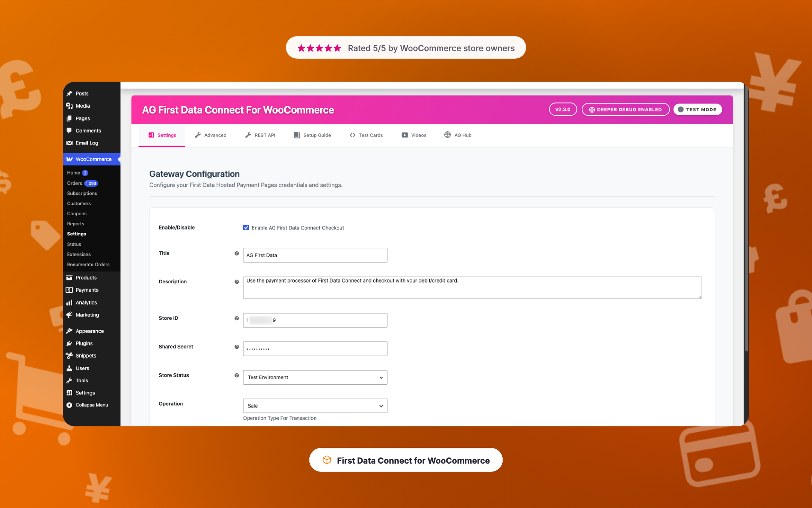Open WooCommerce Orders submenu link
Image resolution: width=812 pixels, height=508 pixels.
74,183
